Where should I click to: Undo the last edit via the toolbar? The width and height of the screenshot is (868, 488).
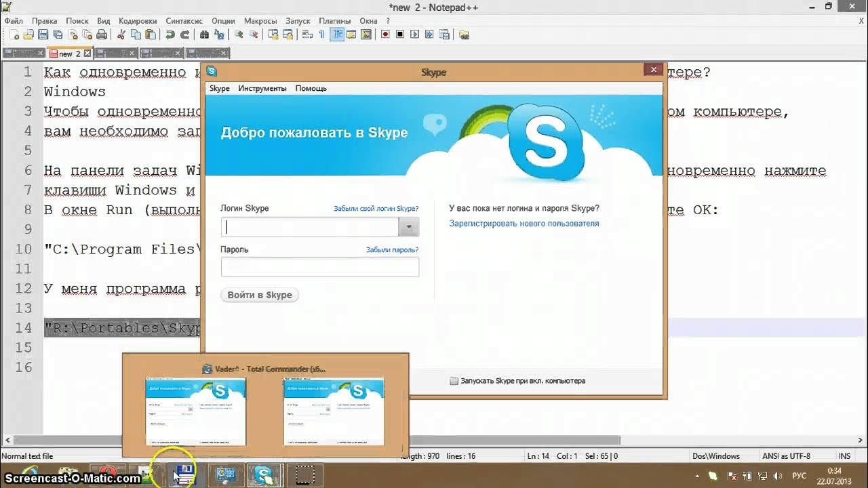170,34
